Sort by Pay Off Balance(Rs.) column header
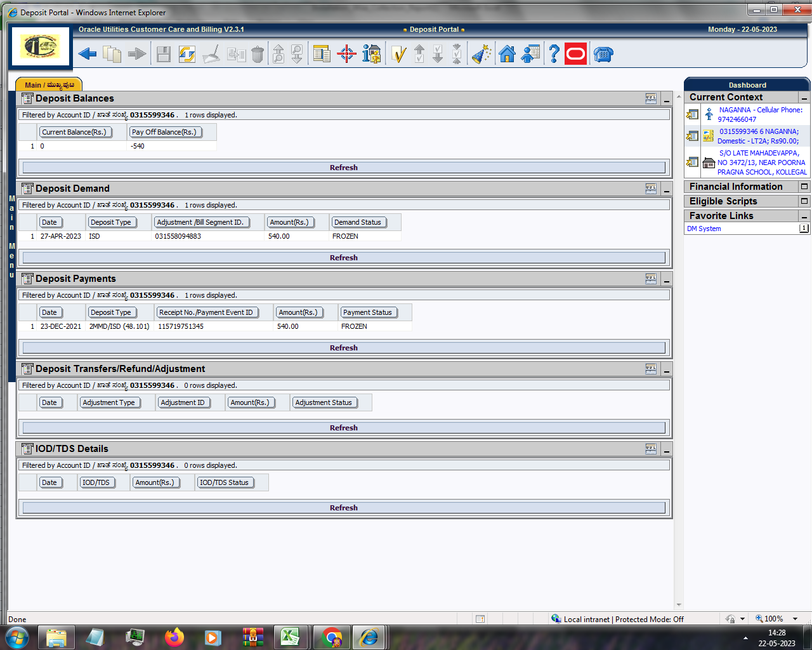 pos(164,132)
